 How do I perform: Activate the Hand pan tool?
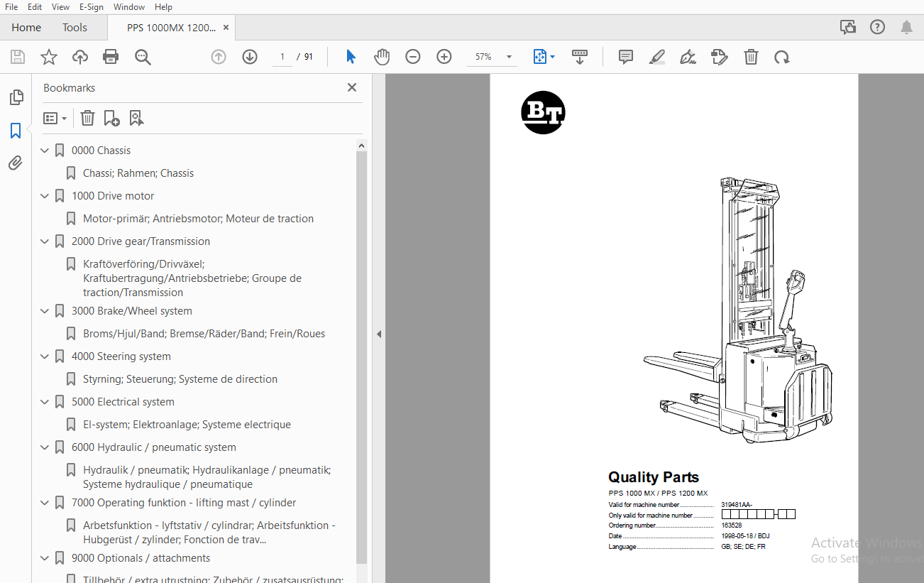382,57
